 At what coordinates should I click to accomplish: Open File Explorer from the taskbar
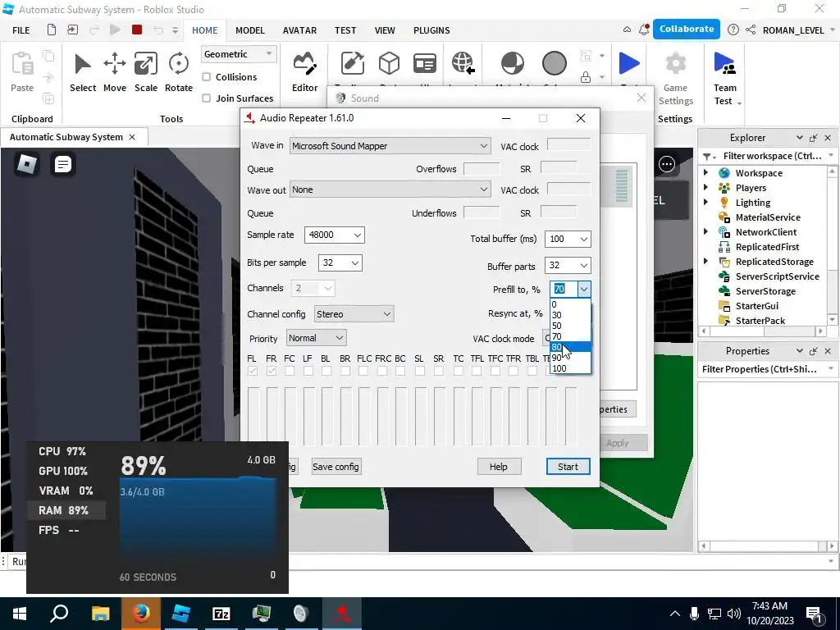100,614
